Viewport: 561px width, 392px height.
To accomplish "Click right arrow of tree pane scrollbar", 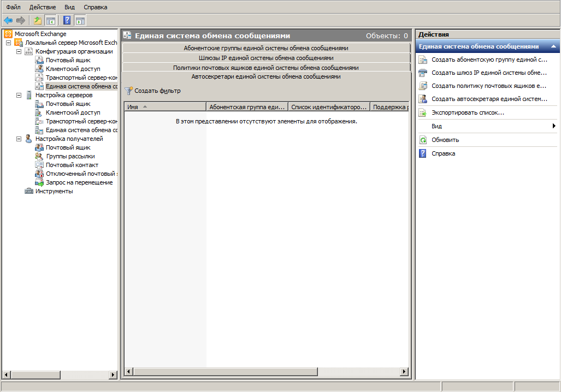I will [x=113, y=375].
